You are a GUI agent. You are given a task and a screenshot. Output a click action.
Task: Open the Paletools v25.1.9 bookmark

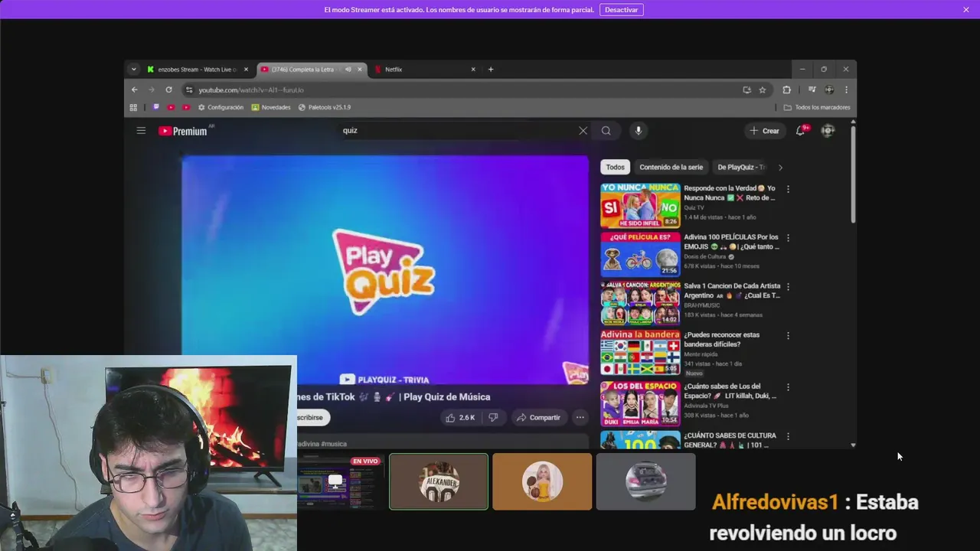(x=324, y=107)
